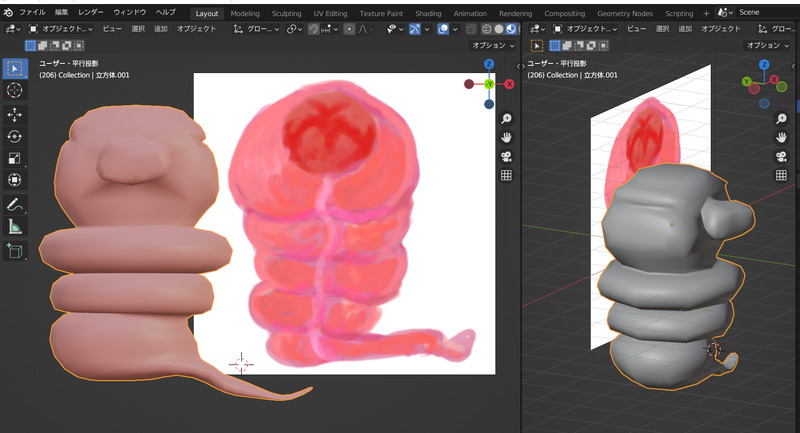This screenshot has width=800, height=433.
Task: Open 追加 menu in right viewport header
Action: point(685,29)
